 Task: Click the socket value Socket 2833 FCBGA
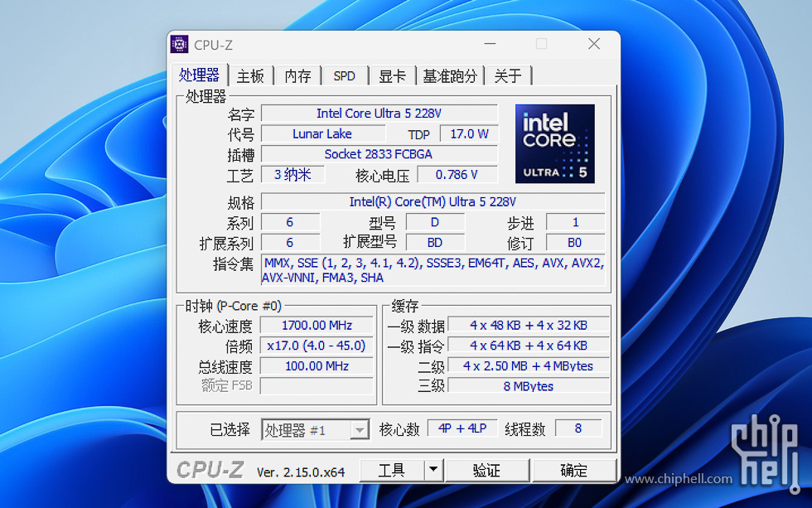point(379,154)
